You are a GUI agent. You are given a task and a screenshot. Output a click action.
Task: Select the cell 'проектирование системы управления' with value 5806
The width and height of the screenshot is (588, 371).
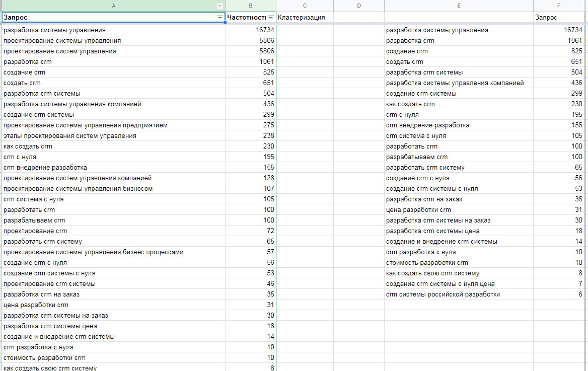114,40
